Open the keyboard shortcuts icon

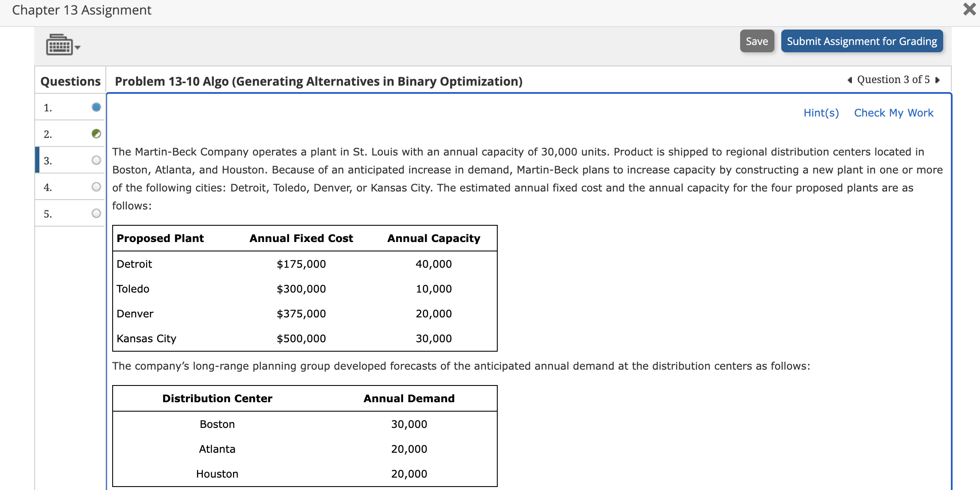pyautogui.click(x=59, y=45)
